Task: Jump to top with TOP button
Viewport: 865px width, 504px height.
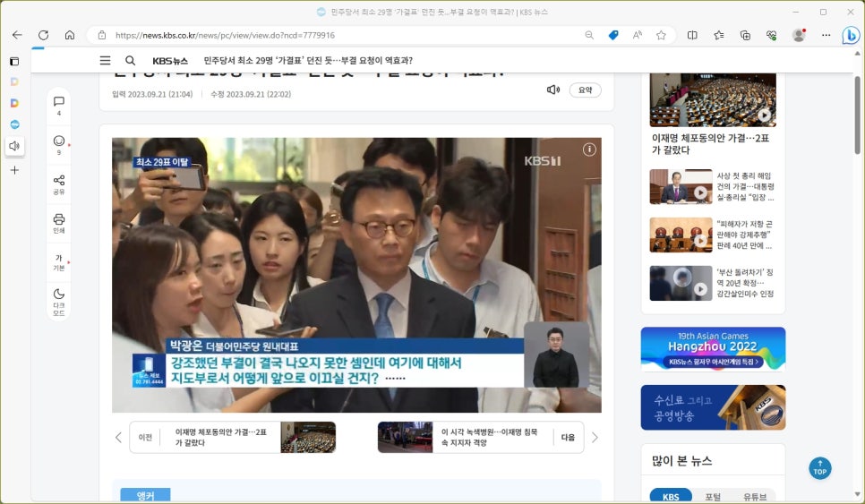Action: tap(819, 468)
